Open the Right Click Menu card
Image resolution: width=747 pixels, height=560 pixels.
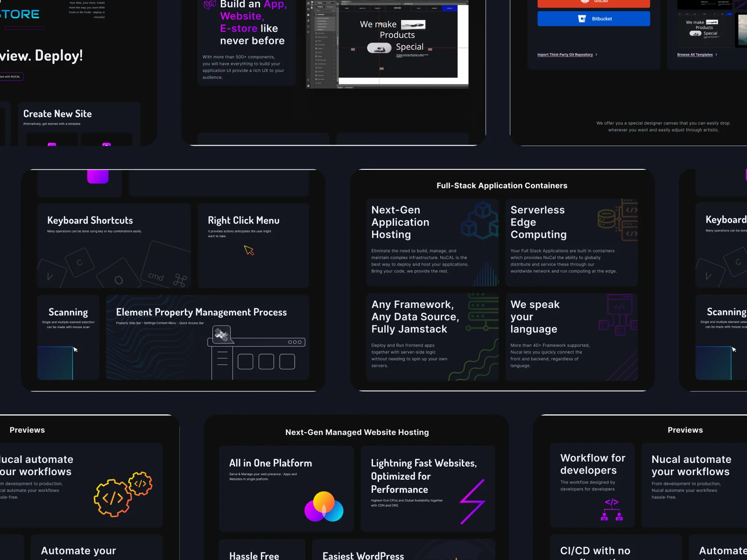253,245
